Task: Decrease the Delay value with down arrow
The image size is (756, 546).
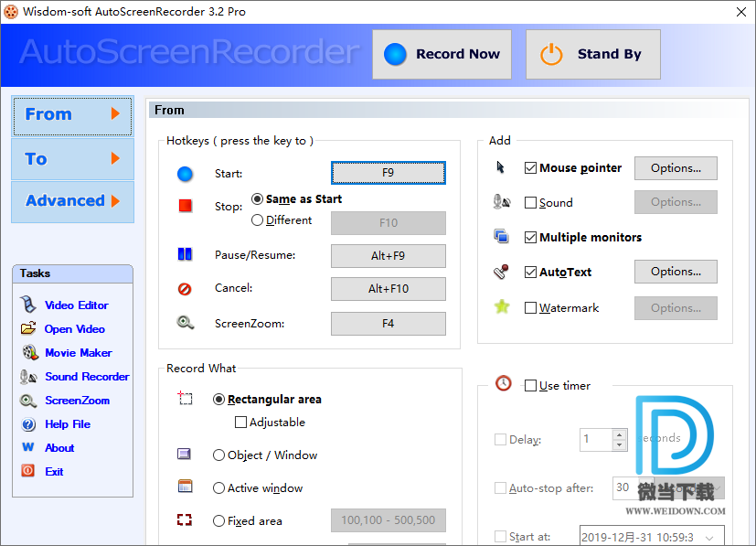Action: [619, 444]
